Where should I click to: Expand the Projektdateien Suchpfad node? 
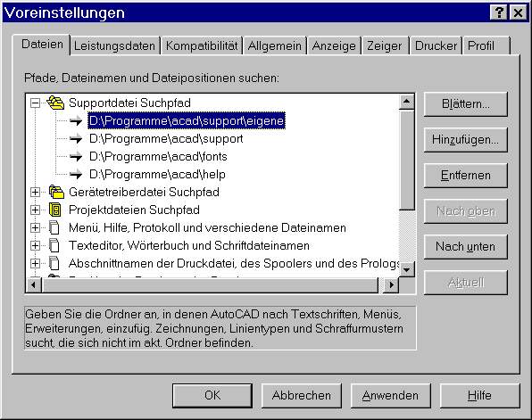pyautogui.click(x=35, y=210)
